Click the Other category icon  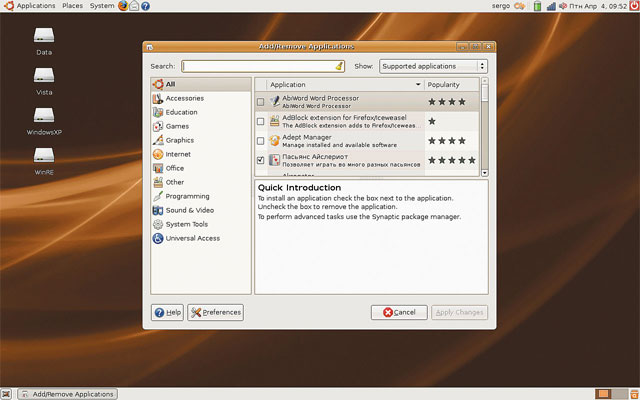158,182
